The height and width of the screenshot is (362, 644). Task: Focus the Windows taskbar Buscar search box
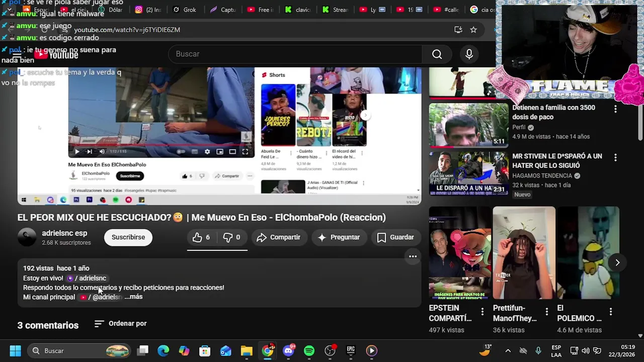click(79, 350)
